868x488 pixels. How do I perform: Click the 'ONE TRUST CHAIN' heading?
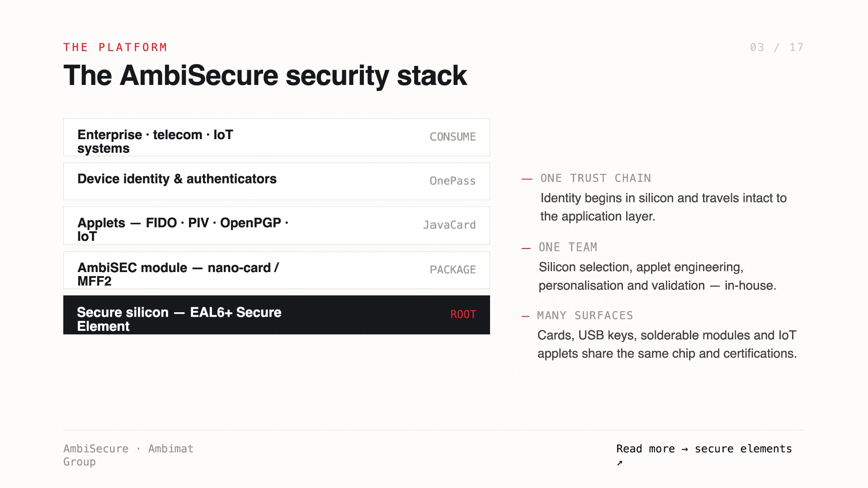595,178
